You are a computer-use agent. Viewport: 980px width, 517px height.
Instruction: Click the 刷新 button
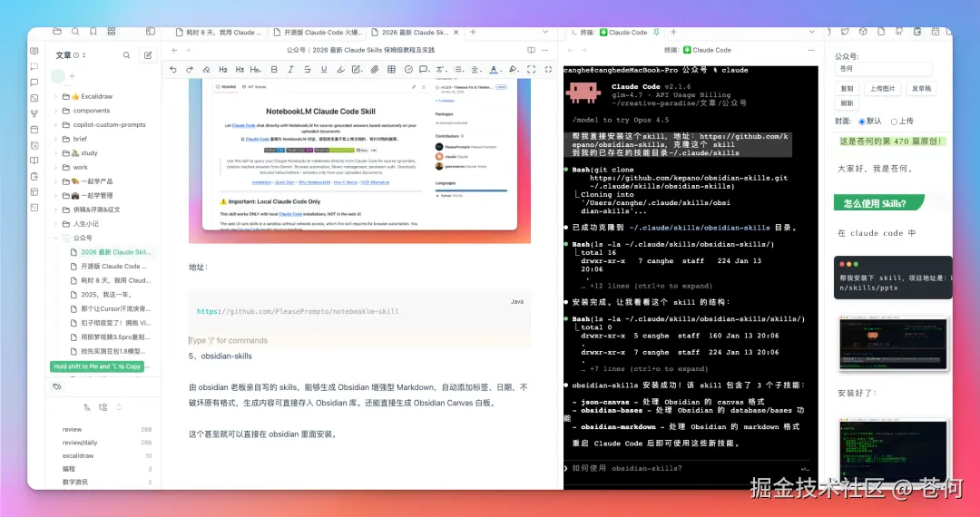pos(847,103)
